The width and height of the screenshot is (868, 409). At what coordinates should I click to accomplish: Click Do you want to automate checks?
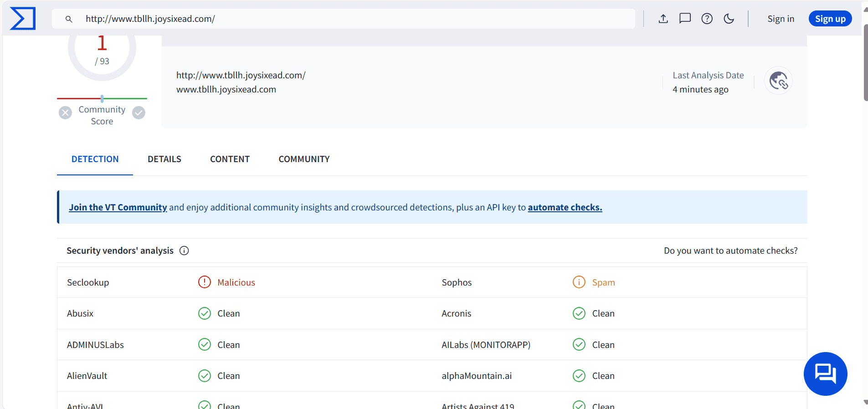click(x=730, y=251)
